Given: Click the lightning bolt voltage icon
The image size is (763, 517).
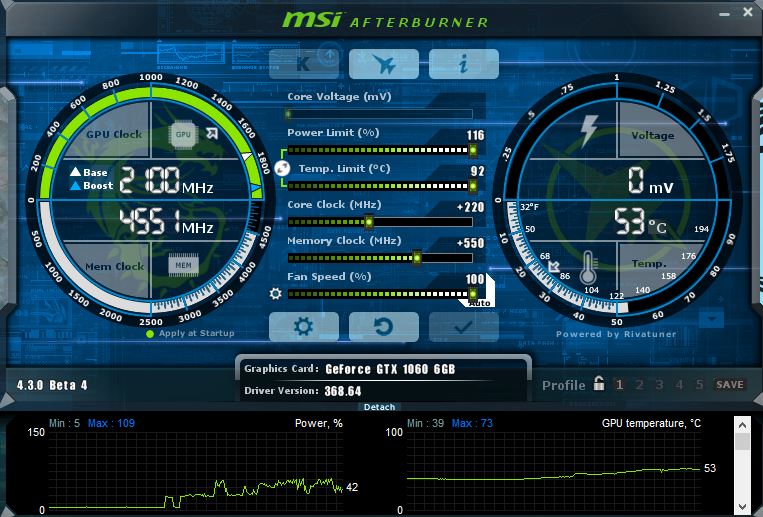Looking at the screenshot, I should [589, 131].
